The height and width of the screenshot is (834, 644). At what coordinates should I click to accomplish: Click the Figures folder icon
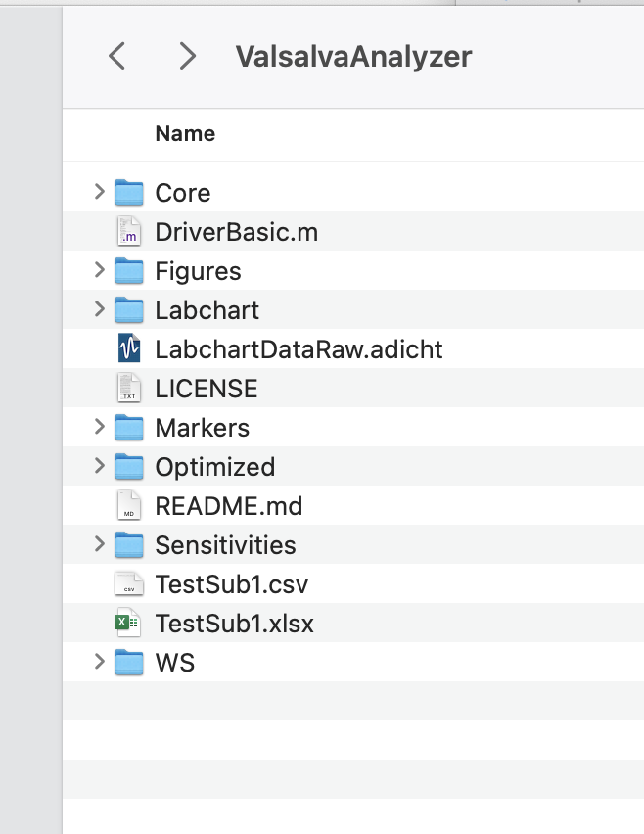coord(129,271)
